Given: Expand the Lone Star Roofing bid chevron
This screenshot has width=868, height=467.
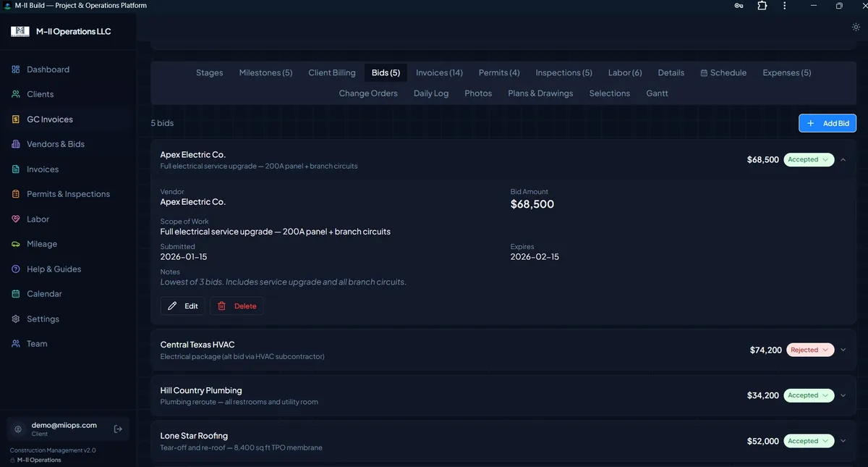Looking at the screenshot, I should 843,441.
